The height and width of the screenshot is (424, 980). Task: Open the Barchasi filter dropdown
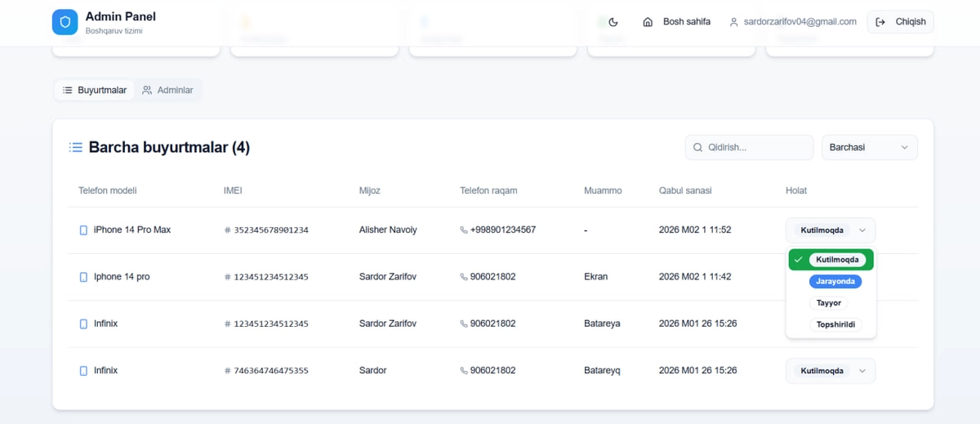pos(869,147)
